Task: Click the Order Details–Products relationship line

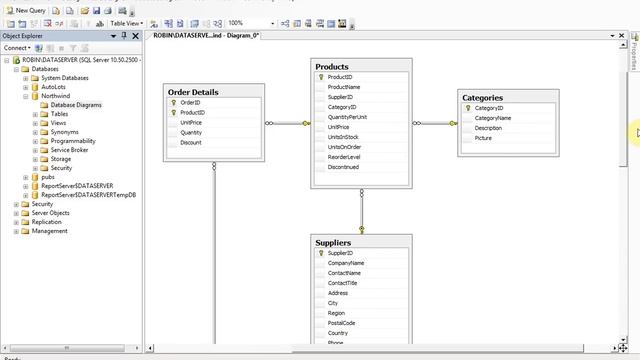Action: click(288, 123)
